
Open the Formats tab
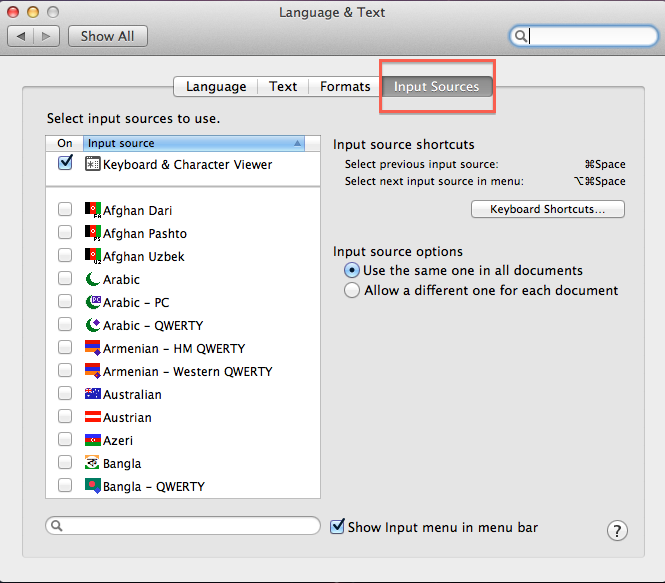tap(345, 87)
